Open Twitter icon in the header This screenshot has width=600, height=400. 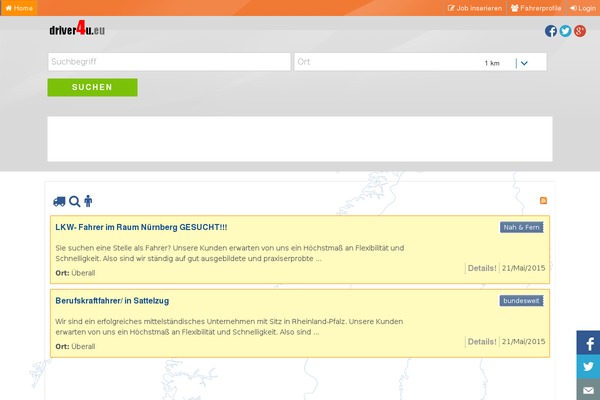pyautogui.click(x=565, y=31)
